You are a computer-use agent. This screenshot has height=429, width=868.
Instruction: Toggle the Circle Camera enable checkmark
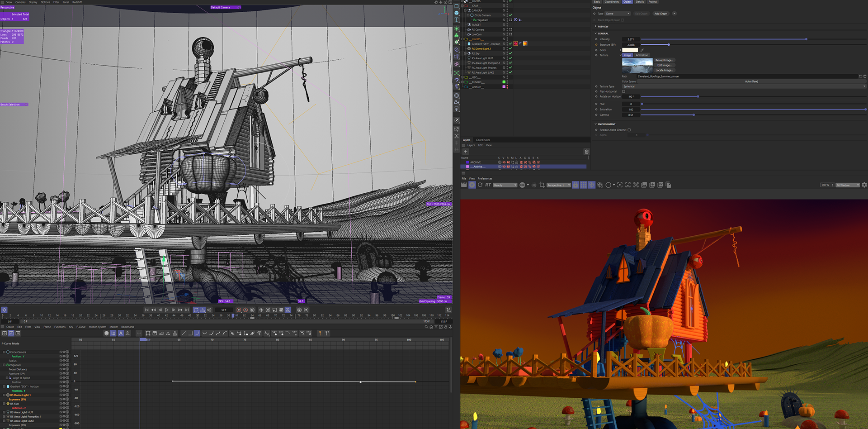coord(510,15)
